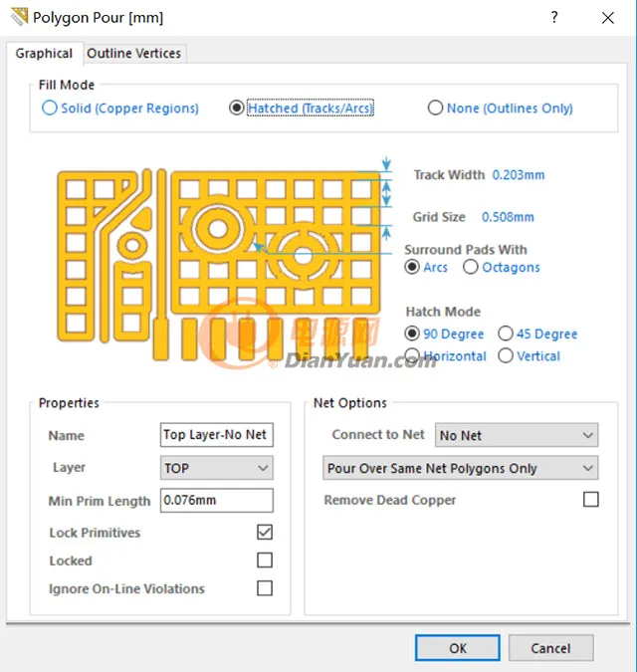Click the help question mark button
Viewport: 637px width, 672px height.
554,17
